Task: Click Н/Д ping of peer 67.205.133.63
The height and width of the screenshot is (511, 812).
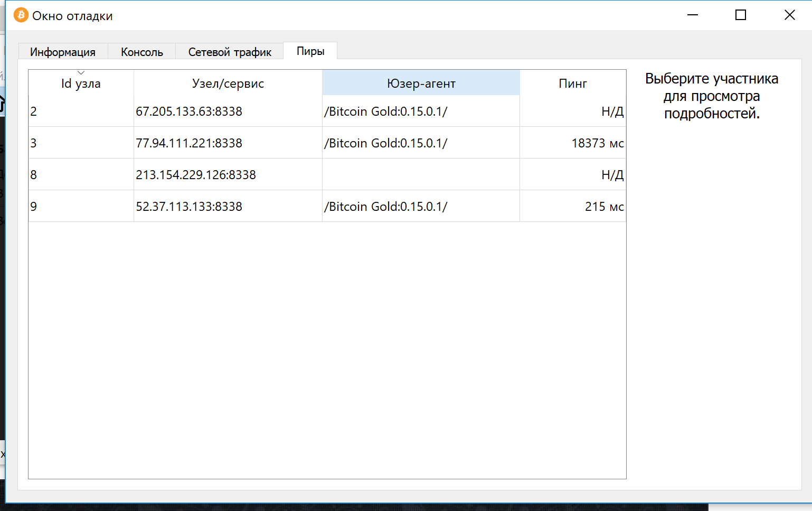Action: click(x=612, y=112)
